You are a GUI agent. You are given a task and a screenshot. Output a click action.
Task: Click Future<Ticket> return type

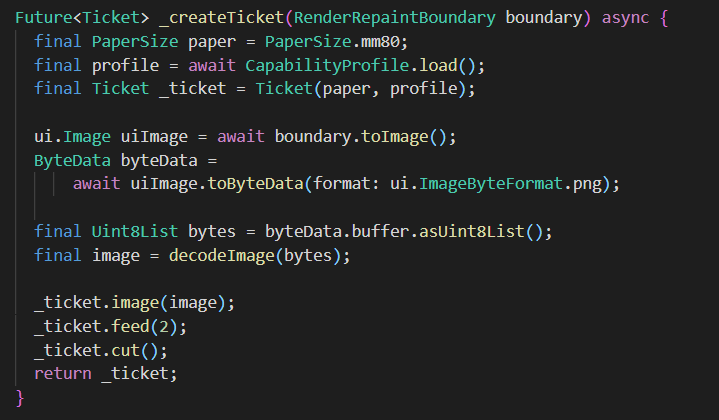82,17
